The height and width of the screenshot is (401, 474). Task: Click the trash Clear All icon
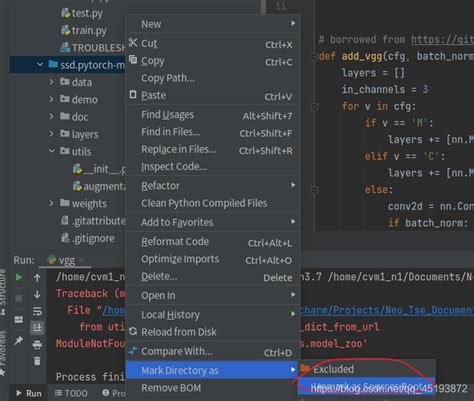[37, 361]
